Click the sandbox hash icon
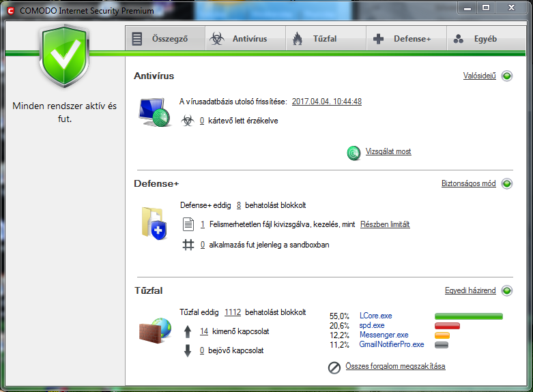Viewport: 533px width, 392px height. coord(188,245)
